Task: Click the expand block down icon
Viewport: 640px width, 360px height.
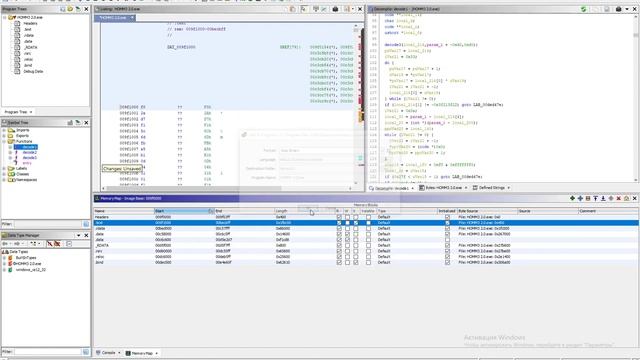Action: click(603, 198)
